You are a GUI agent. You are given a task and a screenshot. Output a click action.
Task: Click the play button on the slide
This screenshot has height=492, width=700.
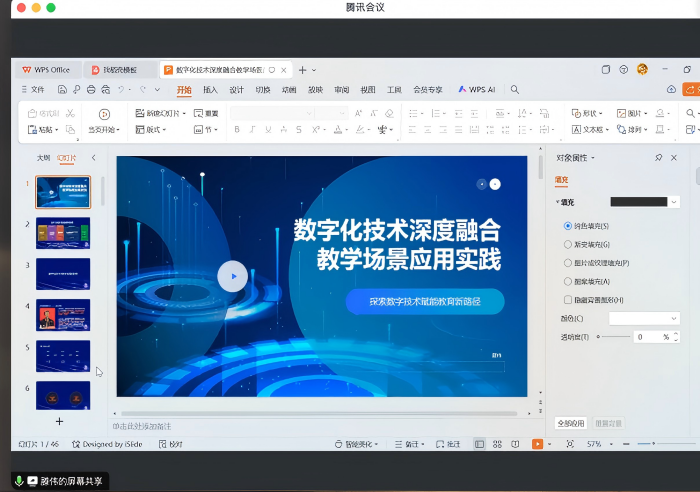(x=232, y=276)
